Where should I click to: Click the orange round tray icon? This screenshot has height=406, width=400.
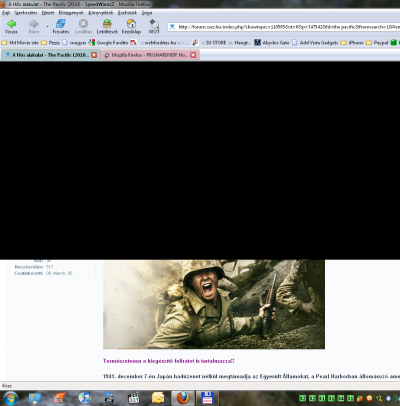pyautogui.click(x=369, y=398)
